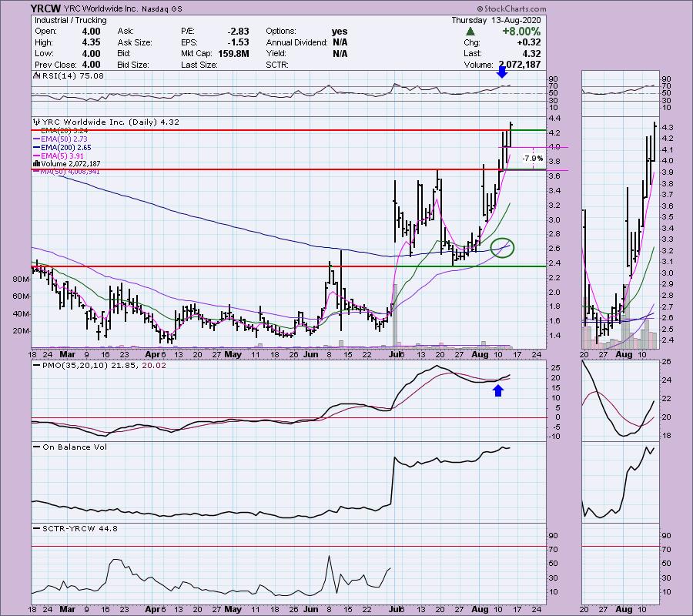This screenshot has width=693, height=616.
Task: Click the 'RSI(14) 75.08' indicator label
Action: pos(72,75)
